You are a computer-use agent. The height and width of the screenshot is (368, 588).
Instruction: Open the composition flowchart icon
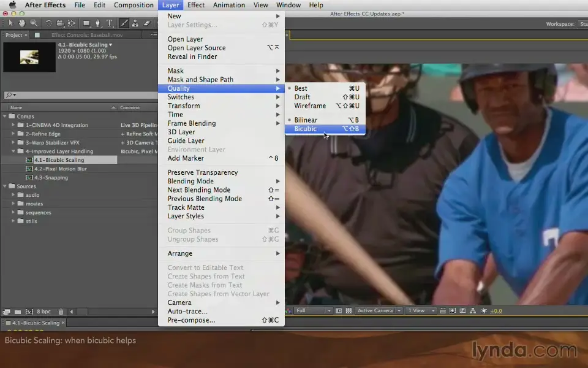pyautogui.click(x=473, y=311)
